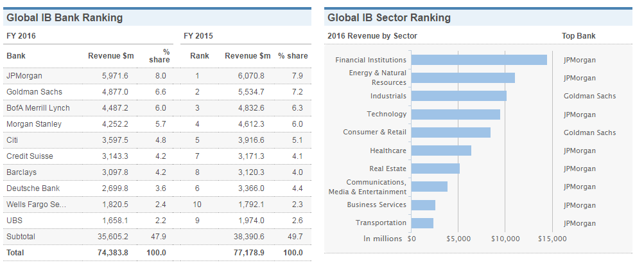Click the Business Services bar
Image resolution: width=644 pixels, height=265 pixels.
coord(422,205)
